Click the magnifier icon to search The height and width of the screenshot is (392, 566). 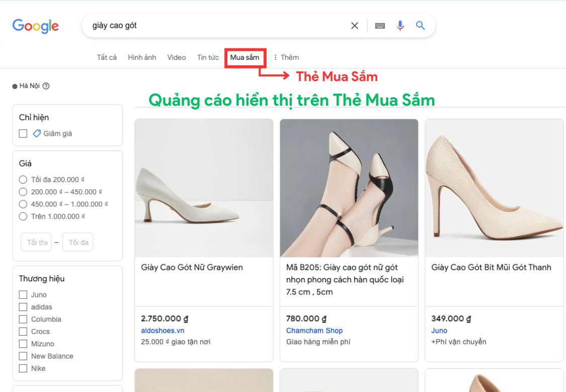point(420,25)
